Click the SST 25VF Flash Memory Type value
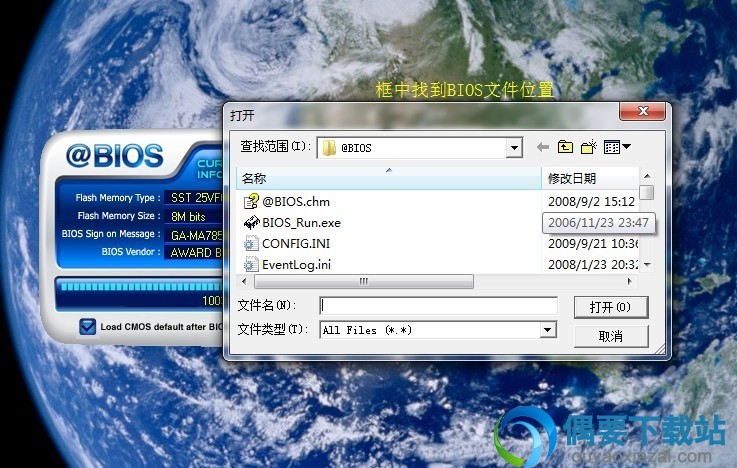The width and height of the screenshot is (737, 468). 196,198
